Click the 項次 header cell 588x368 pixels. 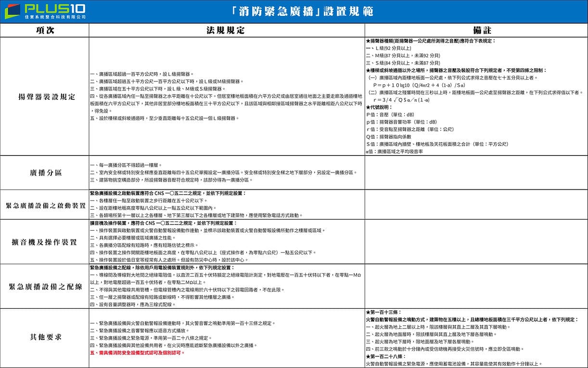(x=44, y=30)
